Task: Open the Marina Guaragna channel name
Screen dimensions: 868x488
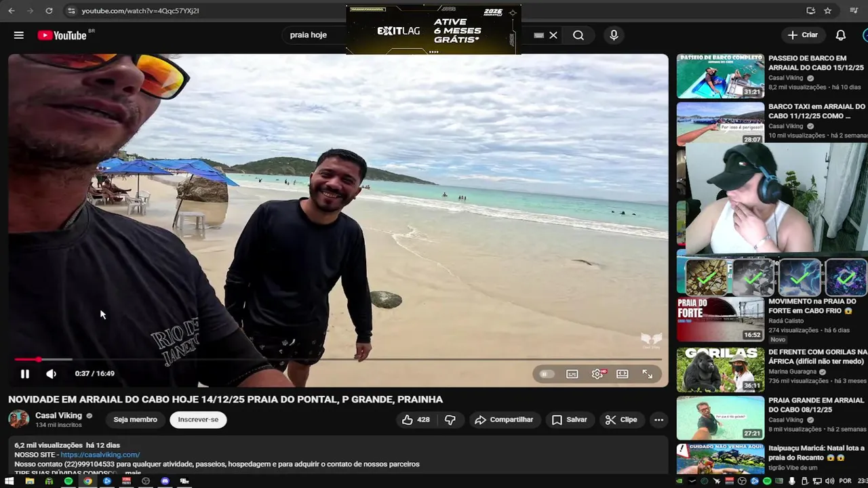Action: click(793, 371)
